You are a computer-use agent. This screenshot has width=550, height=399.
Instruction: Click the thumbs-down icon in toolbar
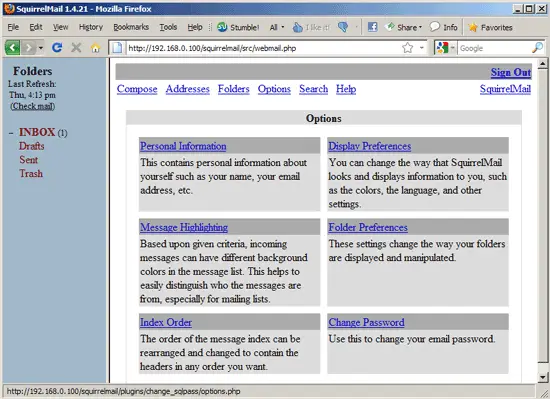click(343, 27)
